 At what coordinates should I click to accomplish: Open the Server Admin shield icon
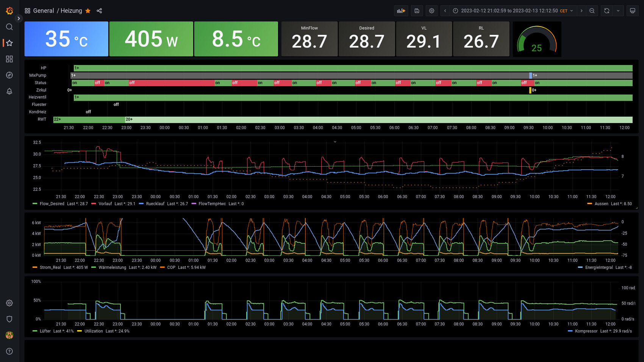[9, 319]
